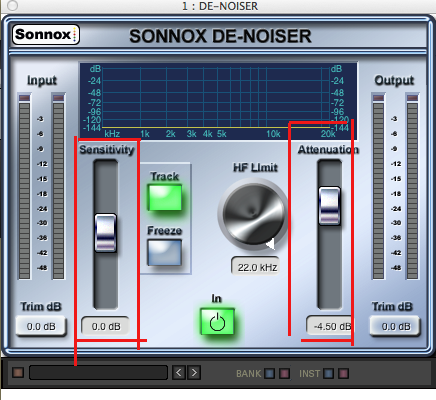Screen dimensions: 436x400
Task: Click the blue INST square button
Action: click(x=328, y=373)
